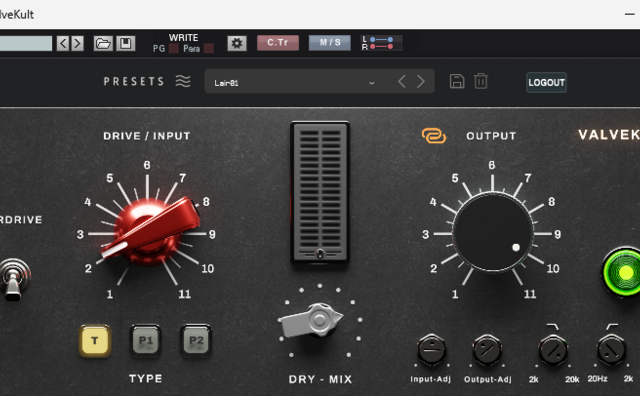The height and width of the screenshot is (396, 640).
Task: Select type P1 button
Action: click(x=146, y=341)
